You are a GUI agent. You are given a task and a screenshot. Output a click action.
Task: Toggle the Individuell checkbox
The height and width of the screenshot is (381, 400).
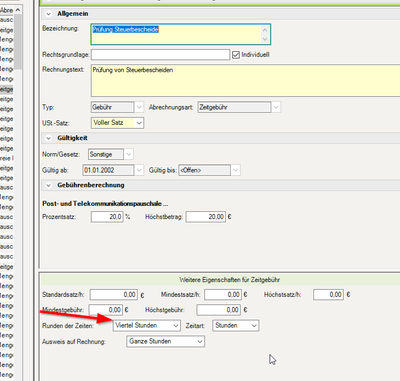tap(236, 55)
